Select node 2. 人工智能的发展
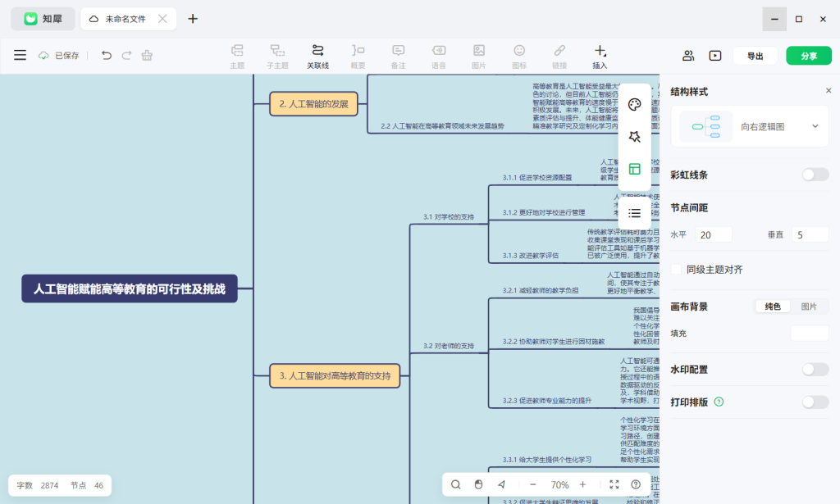This screenshot has height=504, width=840. click(314, 104)
